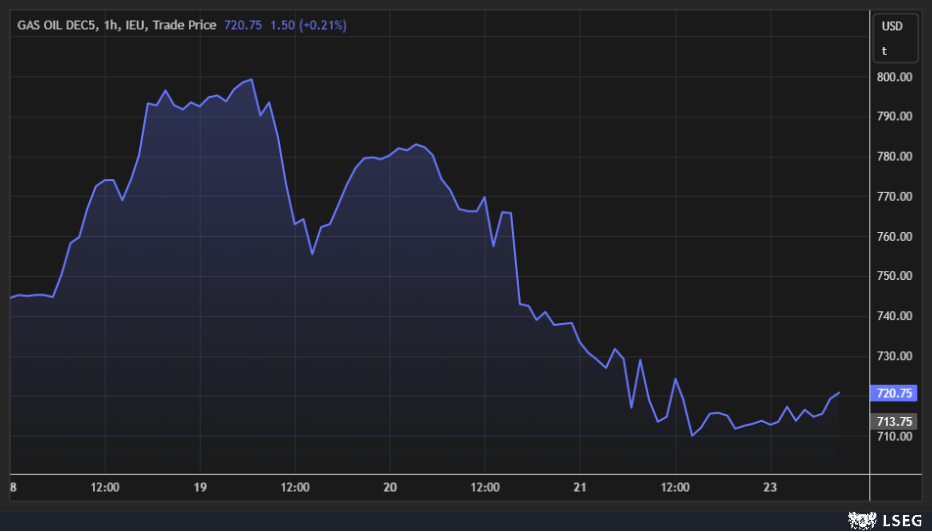Screen dimensions: 932x532
Task: Select date 21 on the time axis
Action: (x=580, y=487)
